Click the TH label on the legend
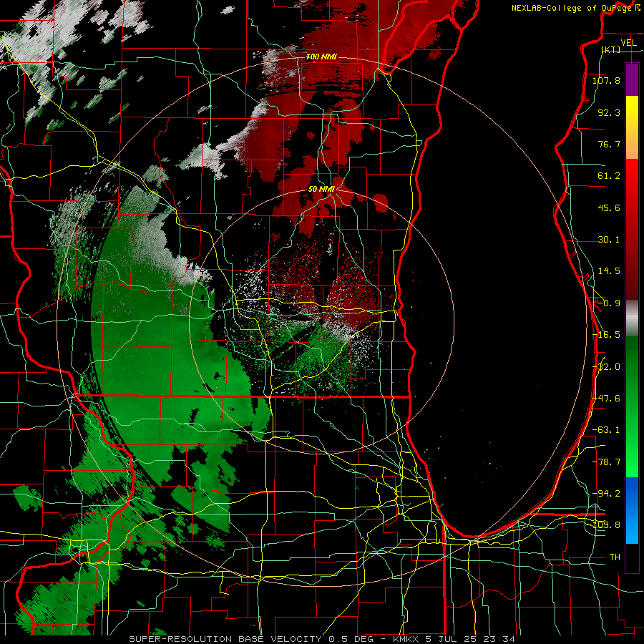This screenshot has width=644, height=644. tap(615, 557)
